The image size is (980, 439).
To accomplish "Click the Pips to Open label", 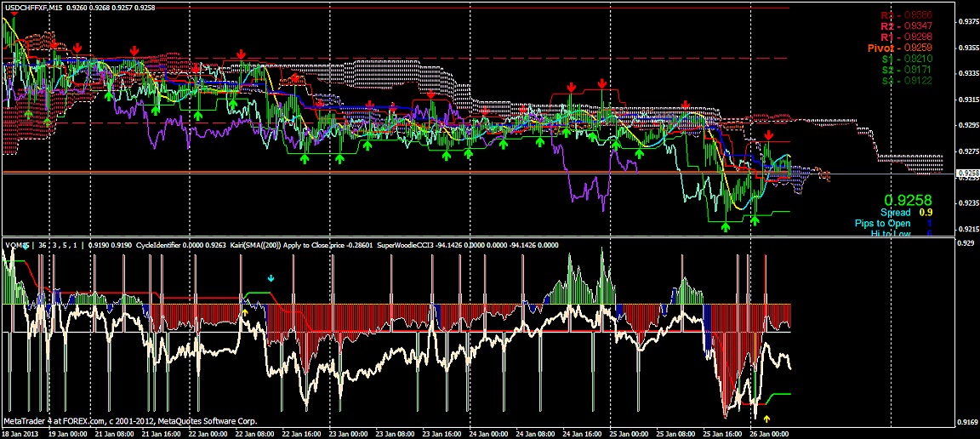I will (882, 224).
